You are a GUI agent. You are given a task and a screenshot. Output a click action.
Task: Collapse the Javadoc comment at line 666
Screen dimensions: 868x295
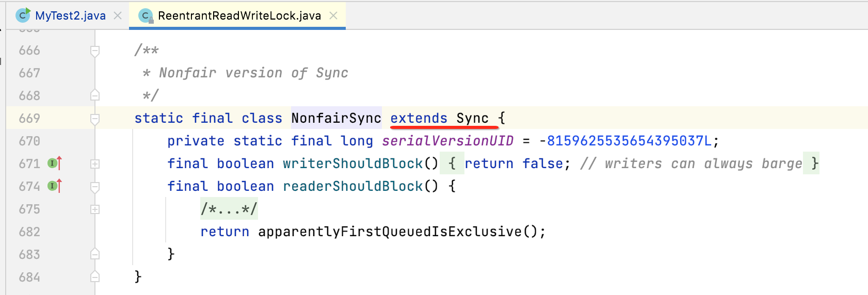[95, 51]
